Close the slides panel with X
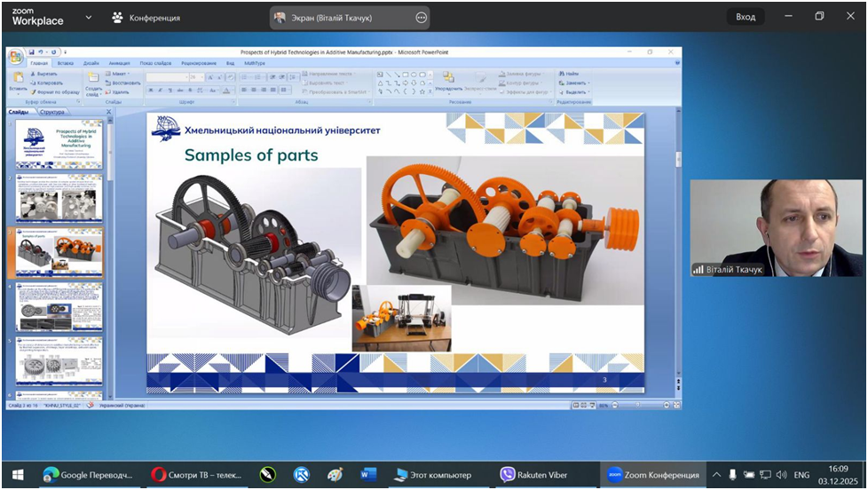Image resolution: width=868 pixels, height=490 pixels. [108, 113]
